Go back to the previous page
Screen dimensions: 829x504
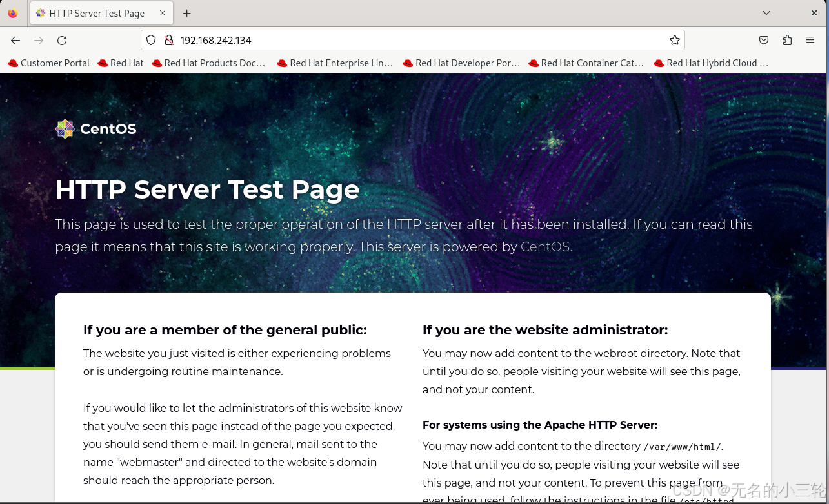15,40
